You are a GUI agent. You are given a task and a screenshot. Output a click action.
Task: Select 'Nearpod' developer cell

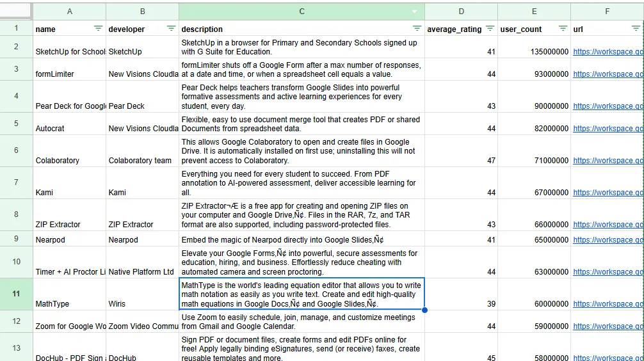pyautogui.click(x=143, y=239)
